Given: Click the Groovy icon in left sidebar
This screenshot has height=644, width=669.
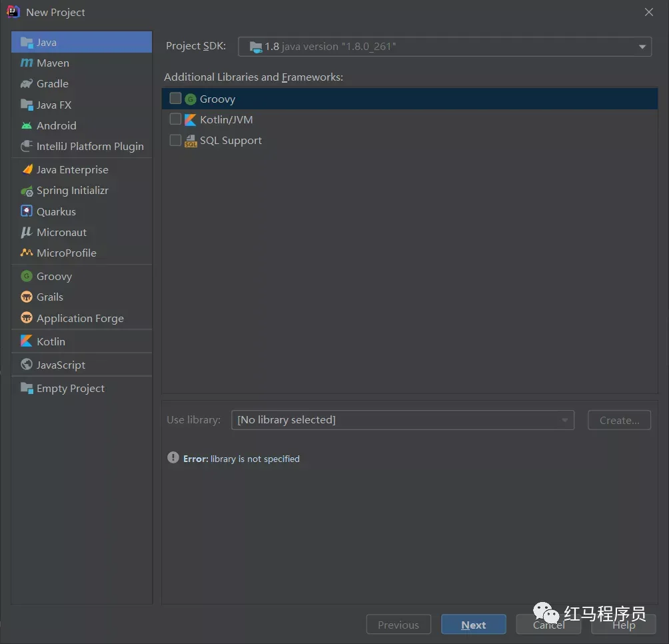Looking at the screenshot, I should [x=27, y=276].
